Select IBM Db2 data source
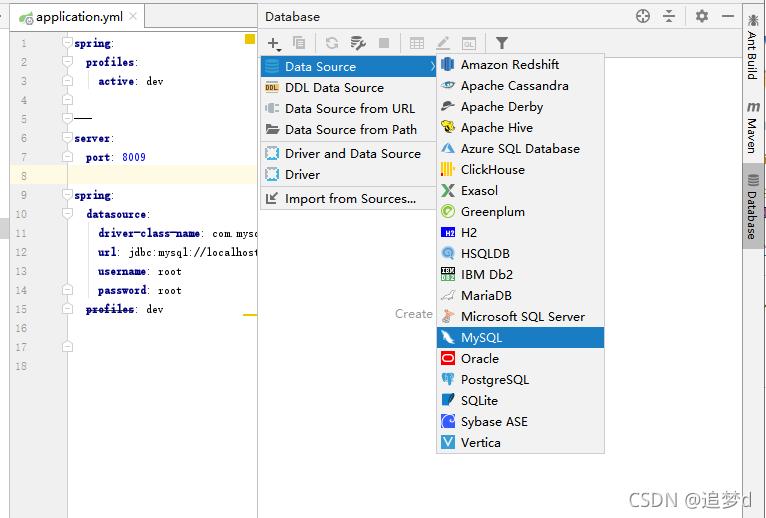The height and width of the screenshot is (518, 766). coord(520,275)
